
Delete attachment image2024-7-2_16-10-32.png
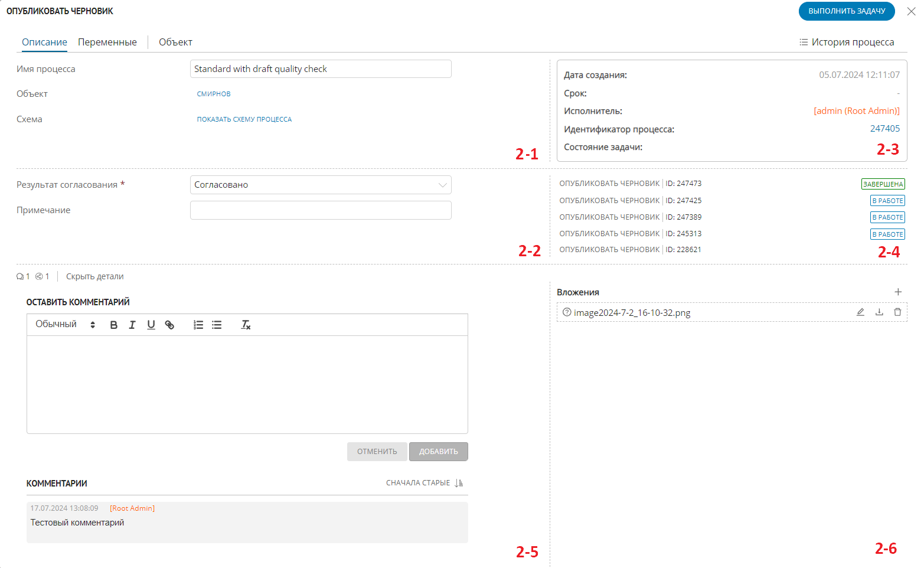coord(897,312)
